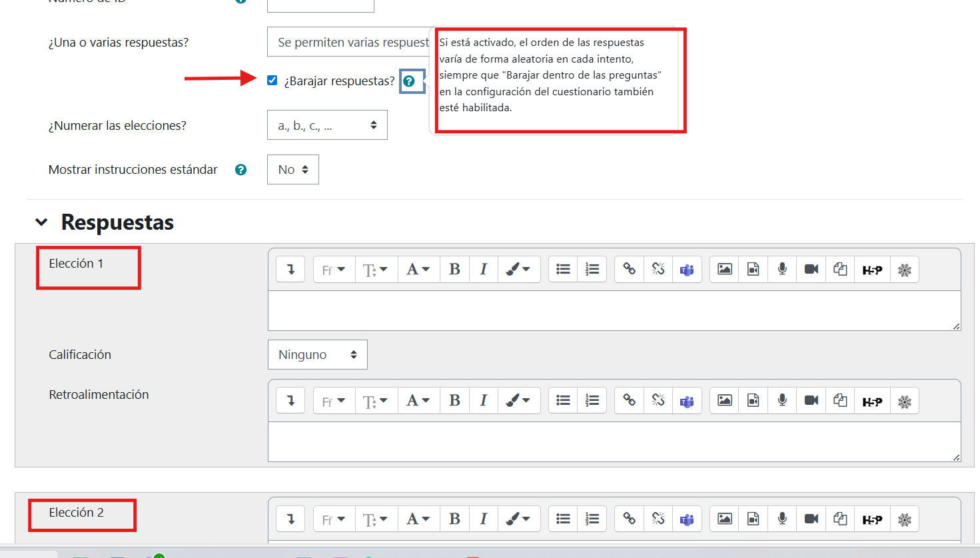Record video in Elección 1 answer editor

click(811, 269)
